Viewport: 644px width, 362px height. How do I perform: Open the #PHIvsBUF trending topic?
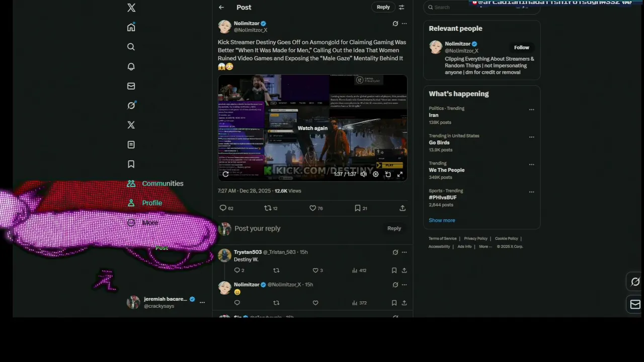[443, 198]
